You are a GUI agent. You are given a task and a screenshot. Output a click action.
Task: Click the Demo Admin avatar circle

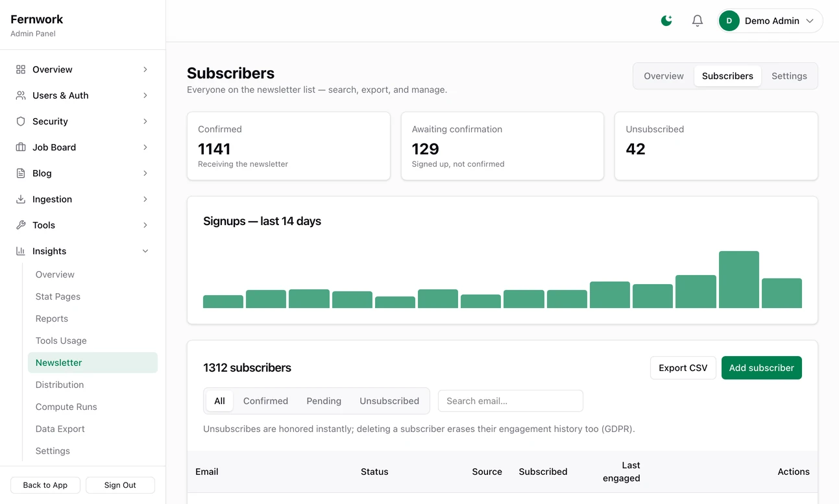pyautogui.click(x=729, y=21)
